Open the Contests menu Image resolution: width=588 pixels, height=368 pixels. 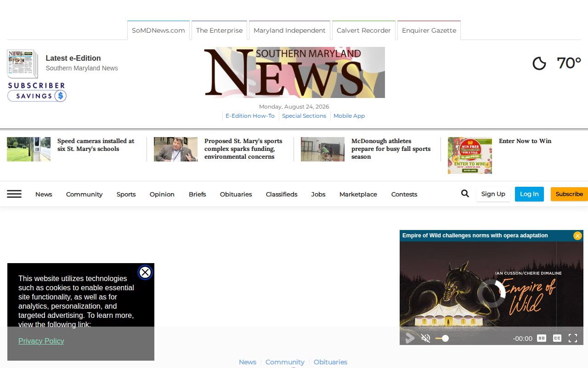point(404,194)
